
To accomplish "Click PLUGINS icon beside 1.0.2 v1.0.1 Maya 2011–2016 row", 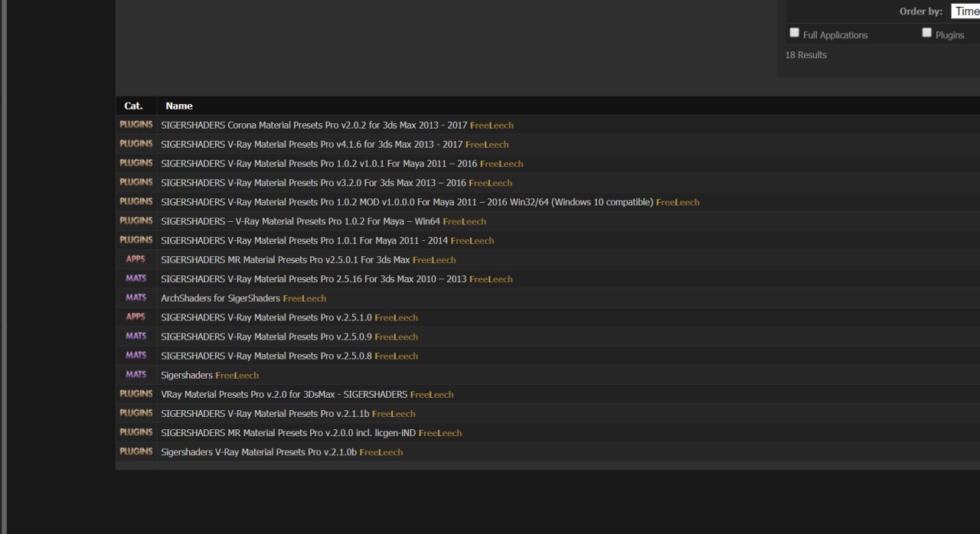I will point(136,163).
